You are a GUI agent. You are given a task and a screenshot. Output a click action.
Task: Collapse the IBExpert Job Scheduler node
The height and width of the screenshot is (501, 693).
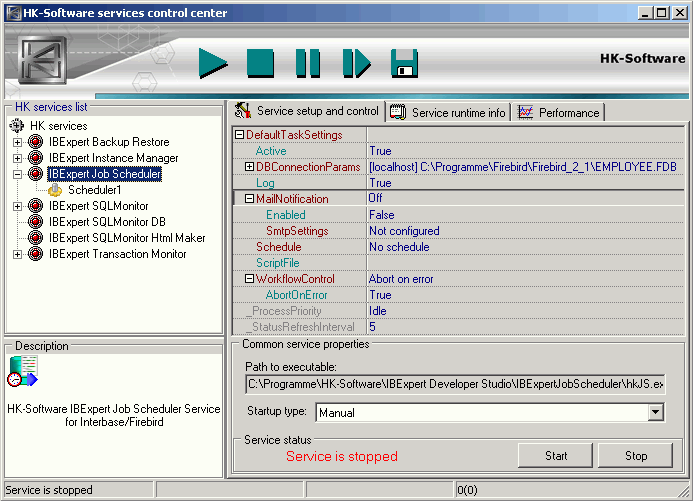17,174
